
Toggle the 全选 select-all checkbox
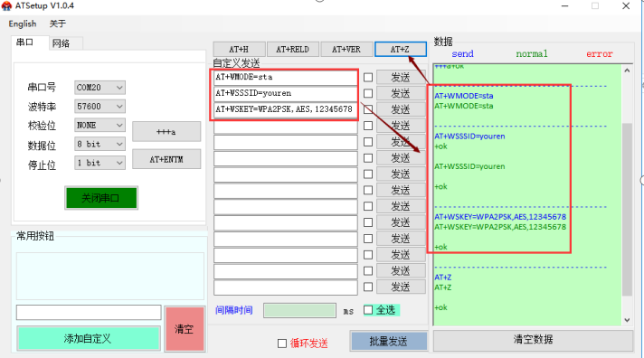tap(368, 310)
